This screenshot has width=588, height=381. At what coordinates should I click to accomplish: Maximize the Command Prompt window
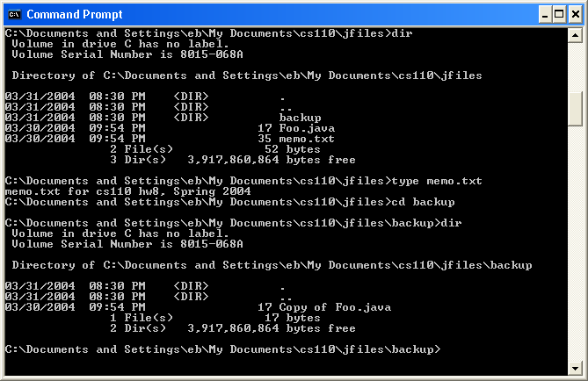point(559,15)
